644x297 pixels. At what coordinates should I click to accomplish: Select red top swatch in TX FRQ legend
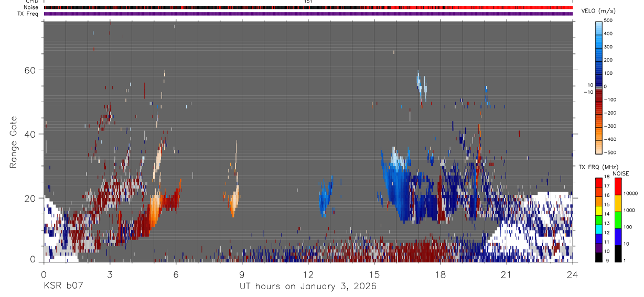point(599,182)
